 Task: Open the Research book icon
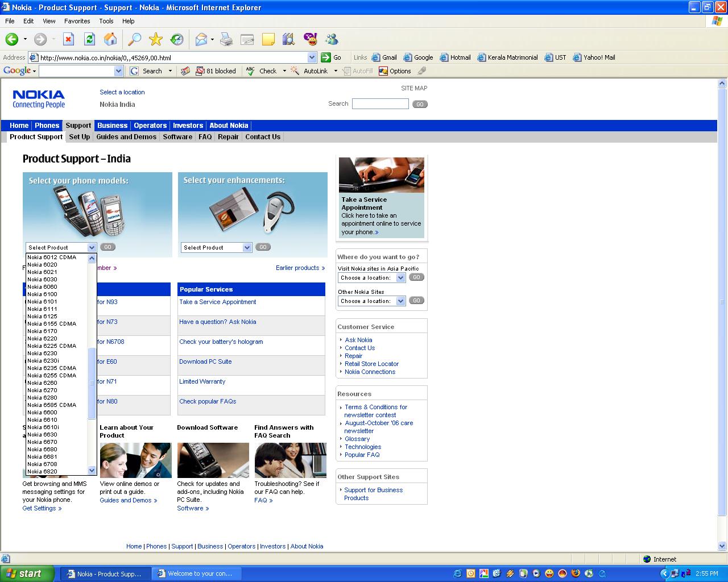(289, 39)
